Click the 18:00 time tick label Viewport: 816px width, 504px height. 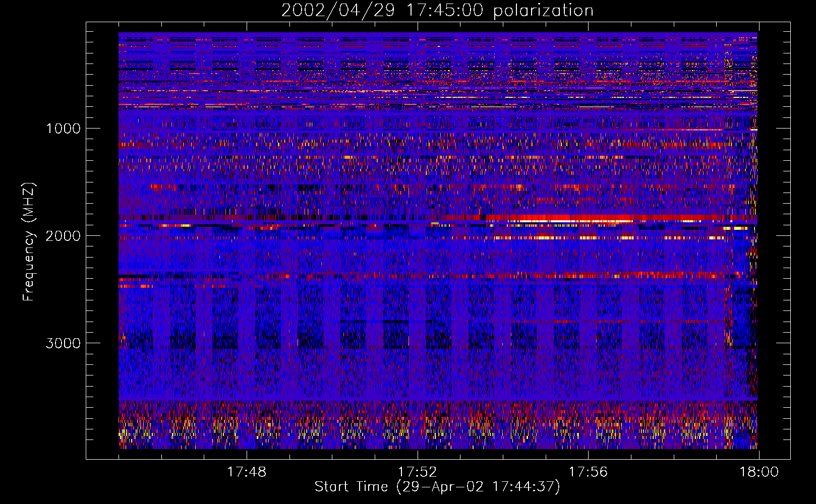[x=759, y=472]
